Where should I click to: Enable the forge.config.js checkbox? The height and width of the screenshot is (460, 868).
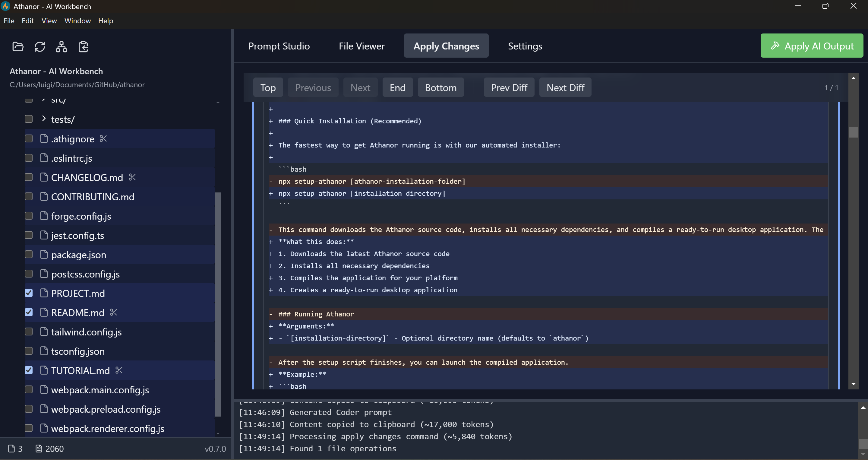tap(29, 216)
